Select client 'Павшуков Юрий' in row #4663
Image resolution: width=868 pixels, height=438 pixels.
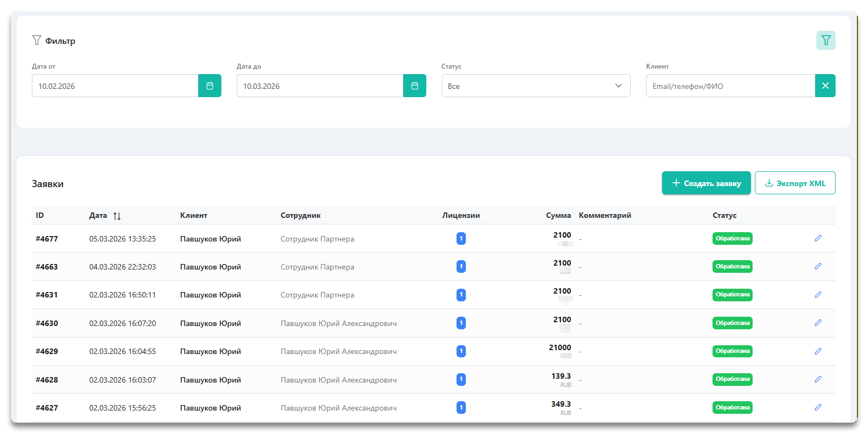(210, 267)
